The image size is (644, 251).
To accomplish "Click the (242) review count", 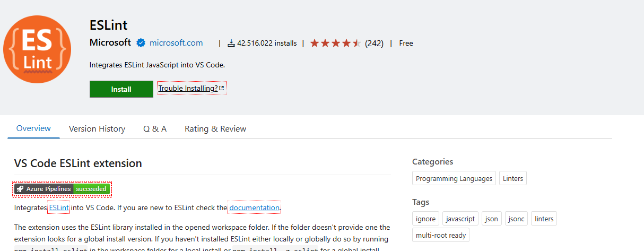I will point(374,43).
